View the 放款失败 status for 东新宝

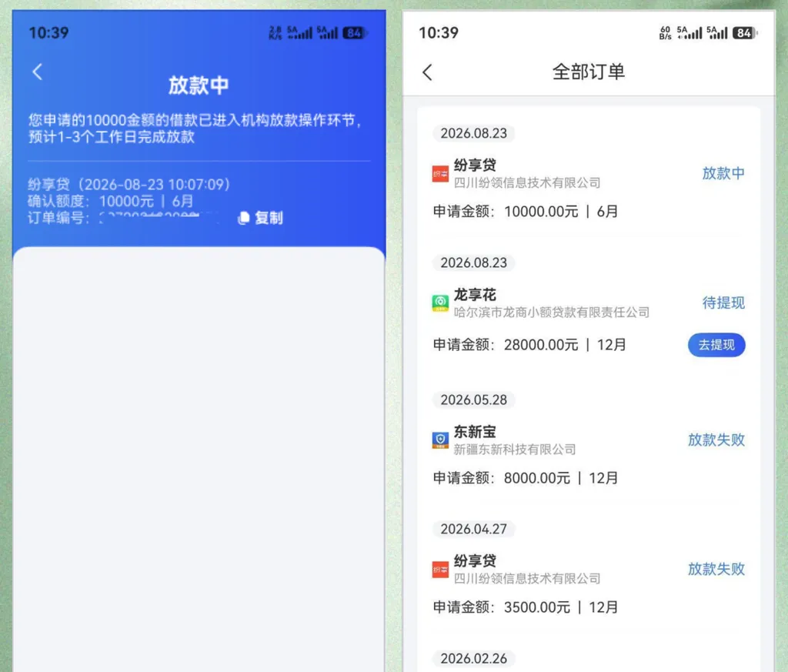coord(716,440)
